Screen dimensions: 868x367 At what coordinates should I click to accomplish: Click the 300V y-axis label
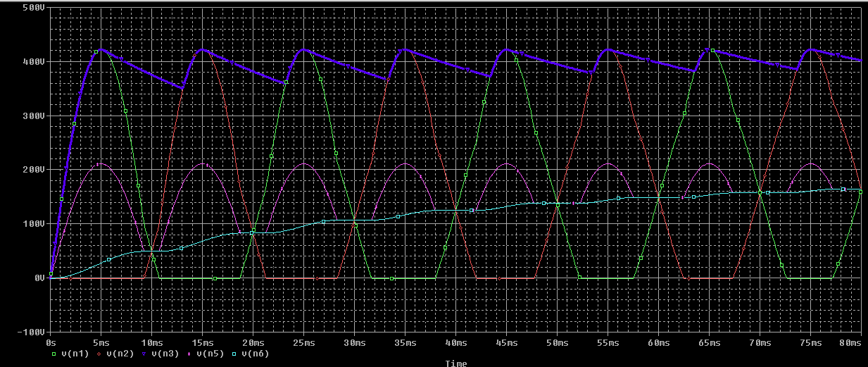(35, 116)
